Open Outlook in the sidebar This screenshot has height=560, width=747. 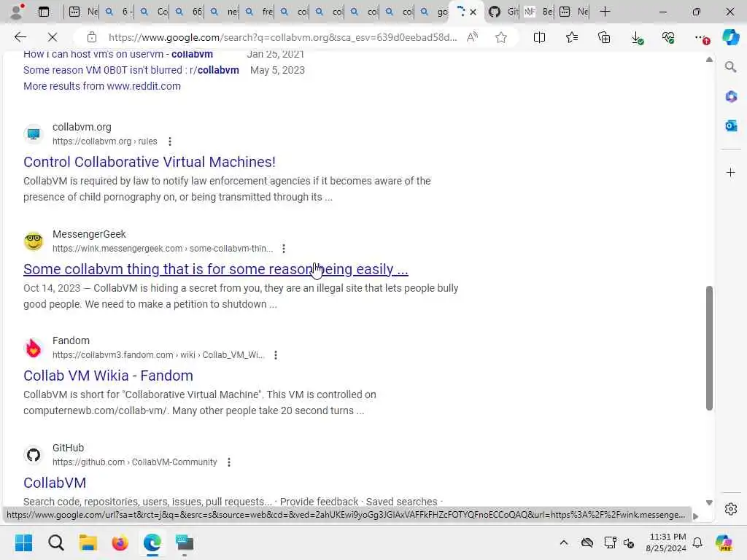pyautogui.click(x=731, y=125)
